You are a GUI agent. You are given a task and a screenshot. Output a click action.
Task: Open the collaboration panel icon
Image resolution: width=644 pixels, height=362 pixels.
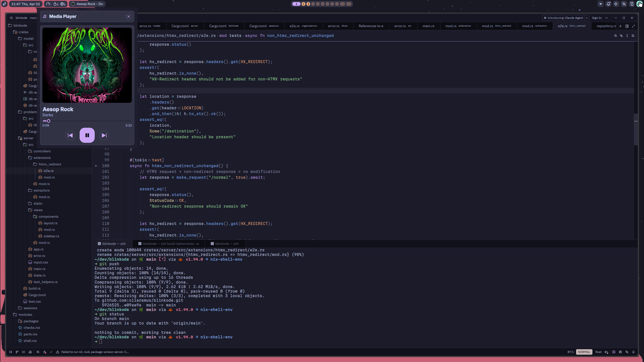30,352
